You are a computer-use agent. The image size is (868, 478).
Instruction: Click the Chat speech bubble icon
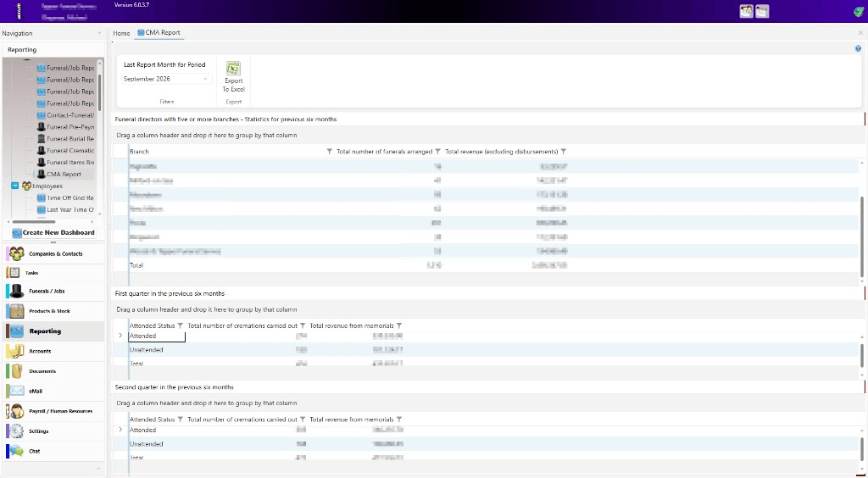pos(17,451)
